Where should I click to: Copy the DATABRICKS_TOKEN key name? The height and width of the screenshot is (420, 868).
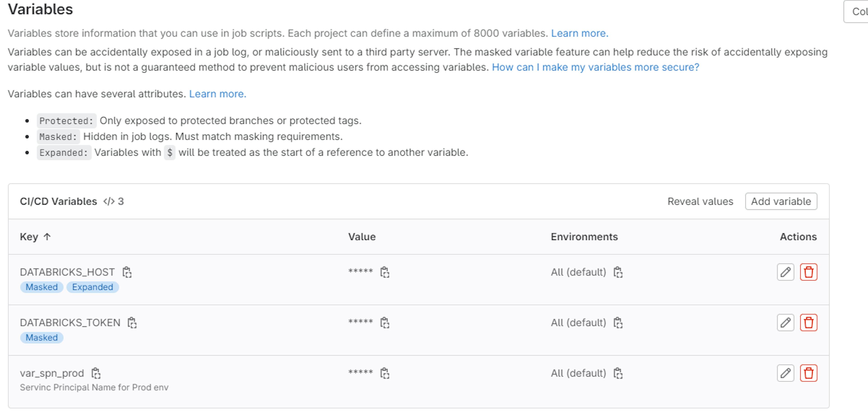click(x=132, y=322)
